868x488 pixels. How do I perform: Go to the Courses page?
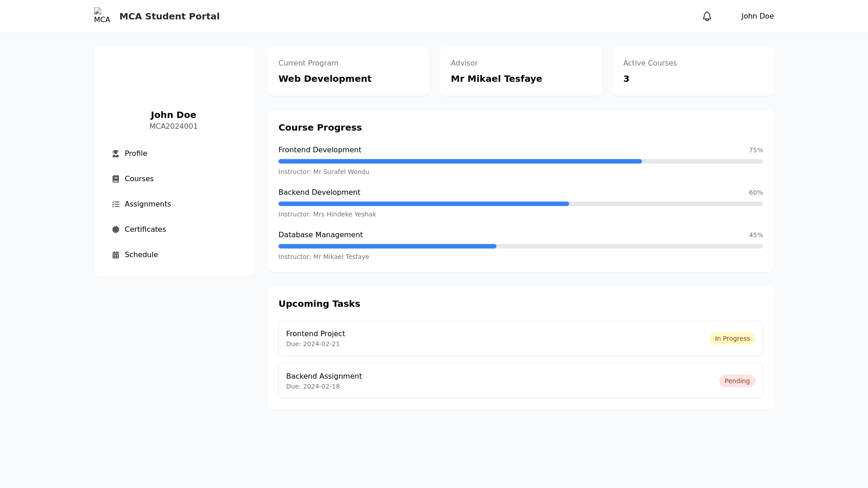click(139, 179)
